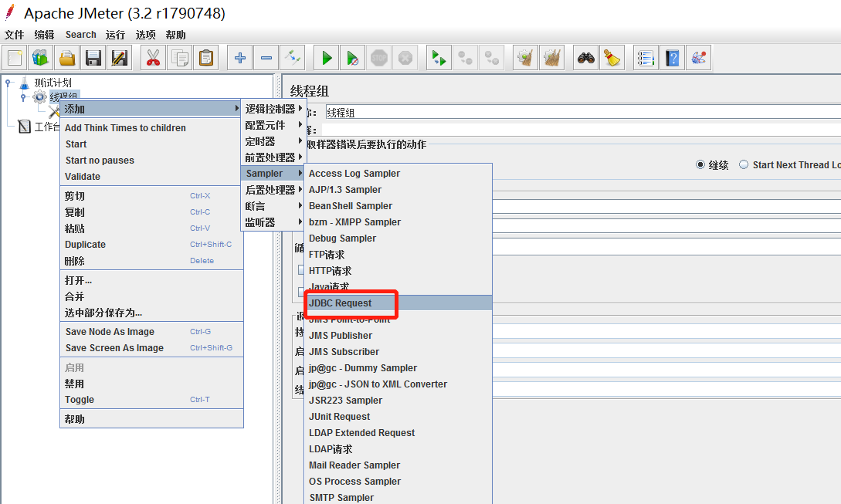The image size is (841, 504).
Task: Expand the 逻辑控制器 submenu
Action: (273, 109)
